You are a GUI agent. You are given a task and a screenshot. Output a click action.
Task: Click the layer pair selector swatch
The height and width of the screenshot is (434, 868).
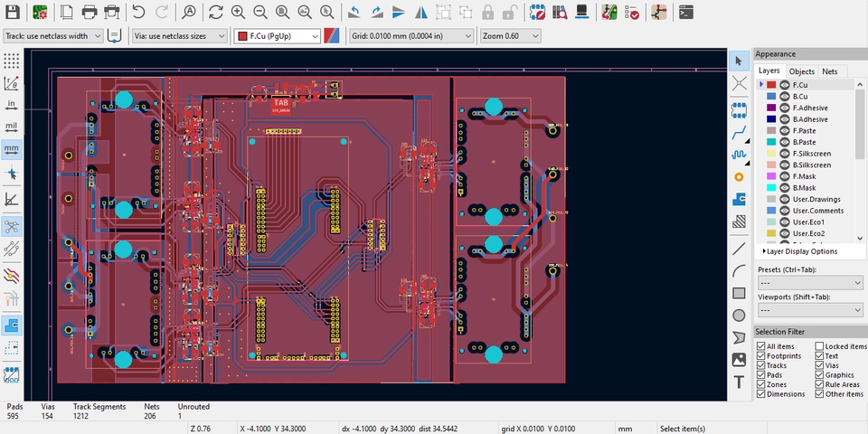click(x=332, y=36)
